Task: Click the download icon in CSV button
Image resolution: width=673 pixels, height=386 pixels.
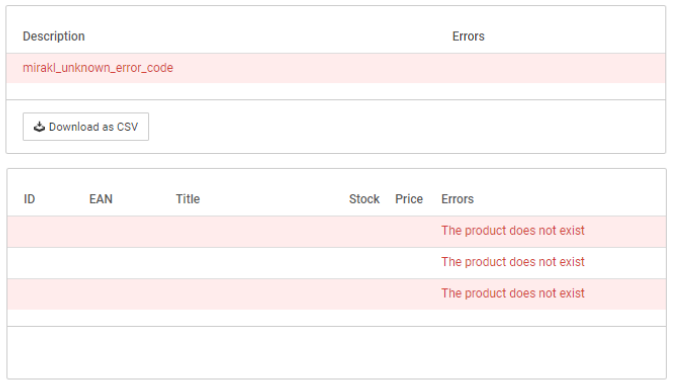Action: pos(39,127)
